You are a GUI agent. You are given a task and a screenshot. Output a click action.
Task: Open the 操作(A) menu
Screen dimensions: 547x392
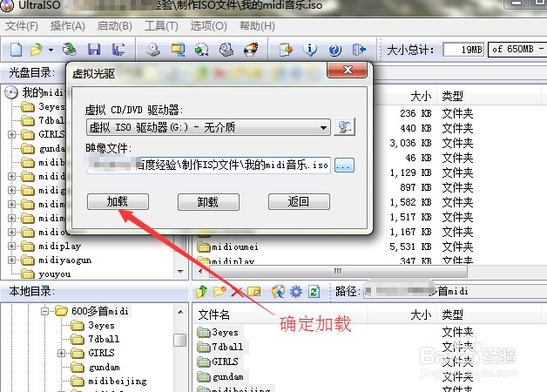click(x=68, y=26)
